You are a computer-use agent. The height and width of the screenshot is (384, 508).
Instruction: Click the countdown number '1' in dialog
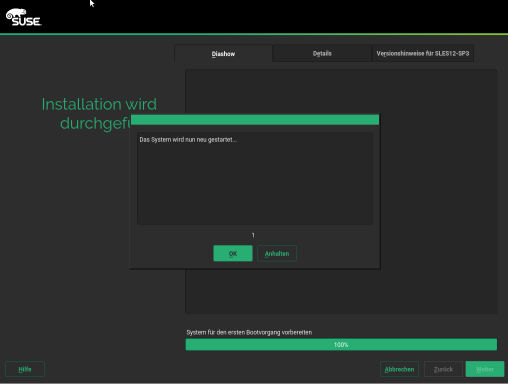pyautogui.click(x=253, y=235)
